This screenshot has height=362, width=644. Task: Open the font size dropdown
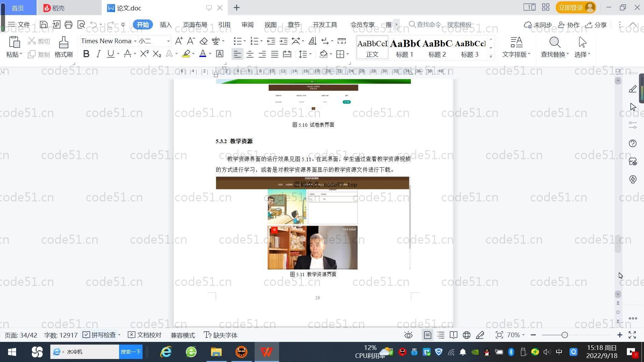pyautogui.click(x=168, y=41)
